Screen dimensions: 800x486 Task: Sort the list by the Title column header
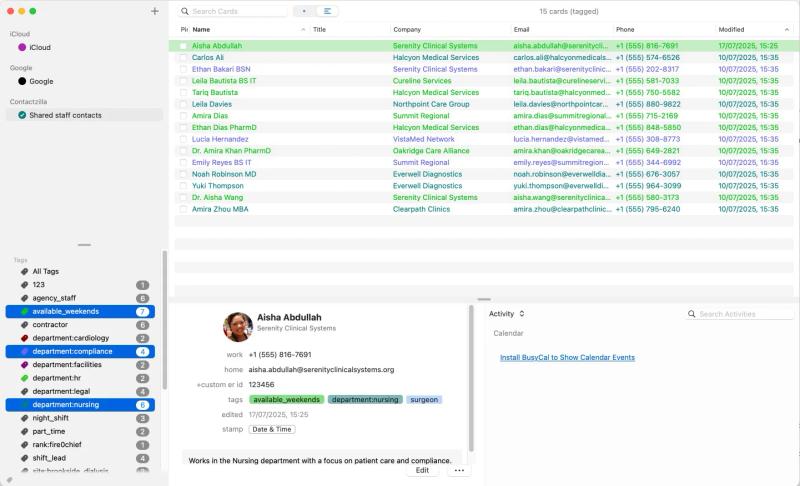point(351,30)
